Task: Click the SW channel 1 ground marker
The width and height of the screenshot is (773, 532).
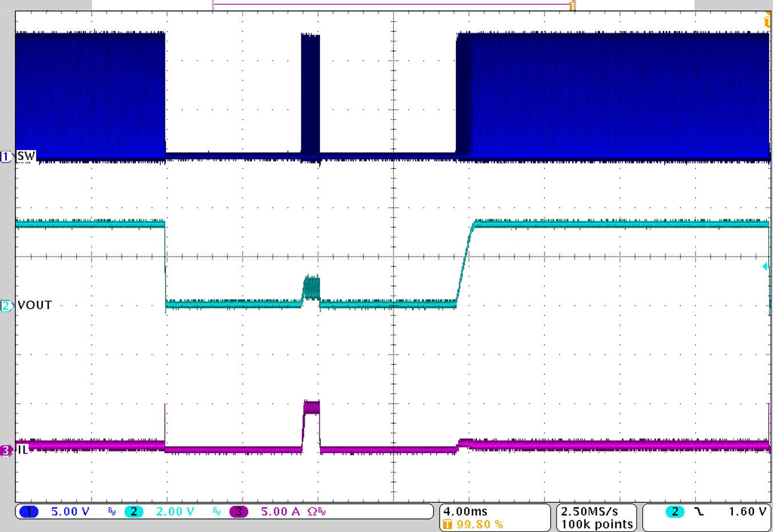Action: [x=7, y=155]
